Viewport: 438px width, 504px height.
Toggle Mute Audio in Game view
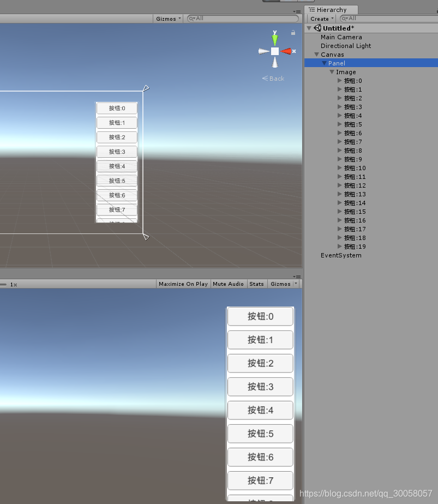pyautogui.click(x=228, y=284)
